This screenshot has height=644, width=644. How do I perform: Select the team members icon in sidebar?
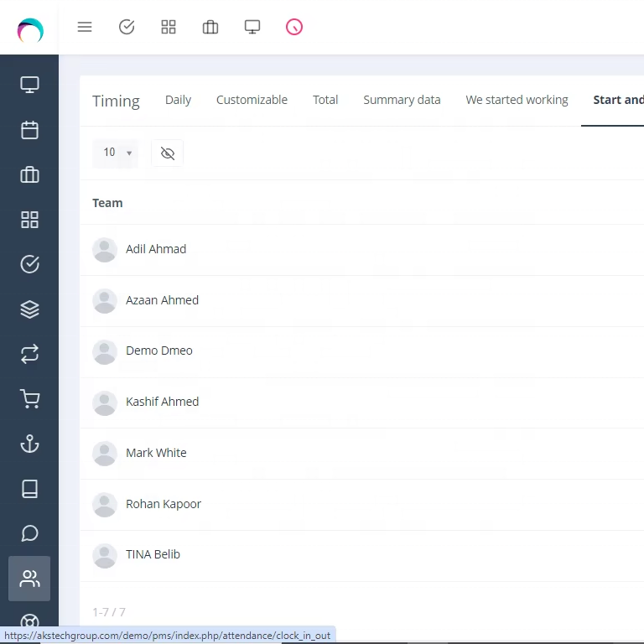(x=29, y=579)
